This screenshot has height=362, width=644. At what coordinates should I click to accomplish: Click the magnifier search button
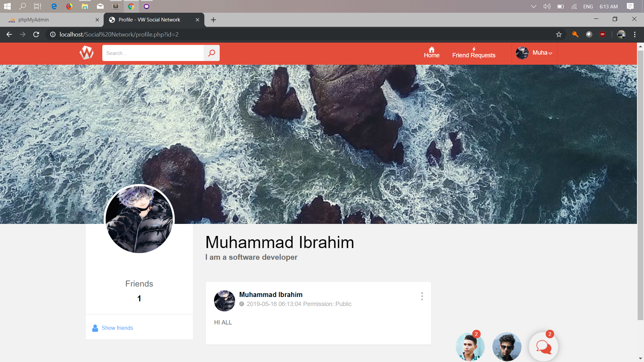click(x=211, y=53)
